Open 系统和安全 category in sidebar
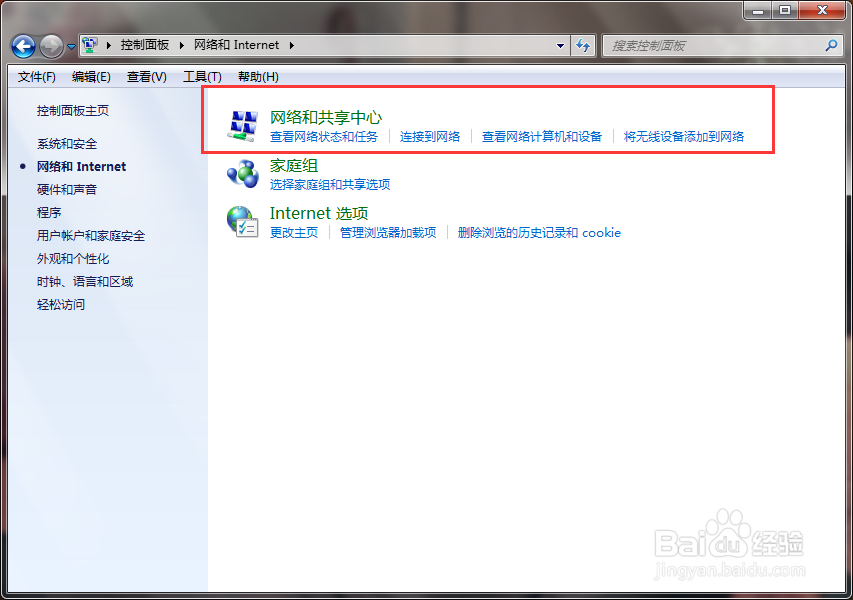The image size is (853, 600). (x=67, y=144)
